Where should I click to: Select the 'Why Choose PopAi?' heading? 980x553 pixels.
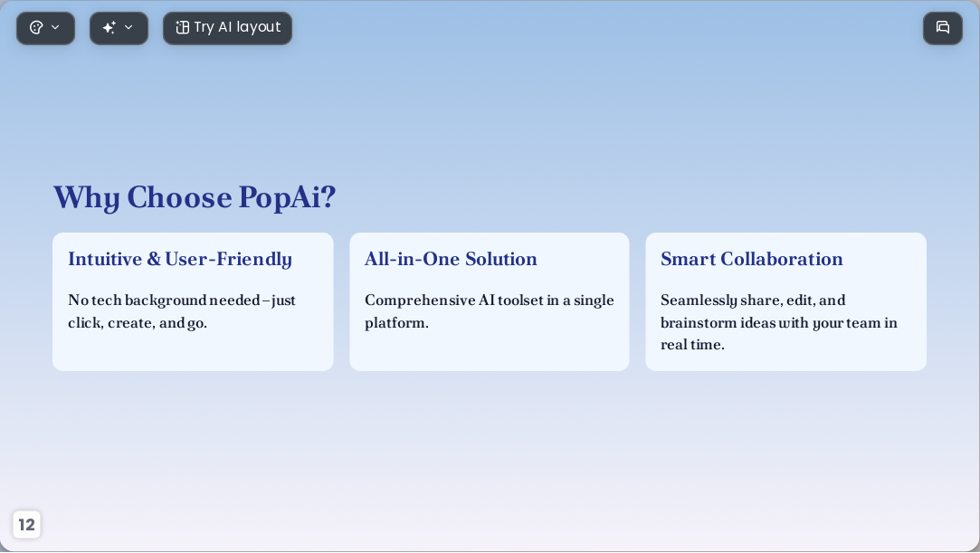[x=195, y=197]
